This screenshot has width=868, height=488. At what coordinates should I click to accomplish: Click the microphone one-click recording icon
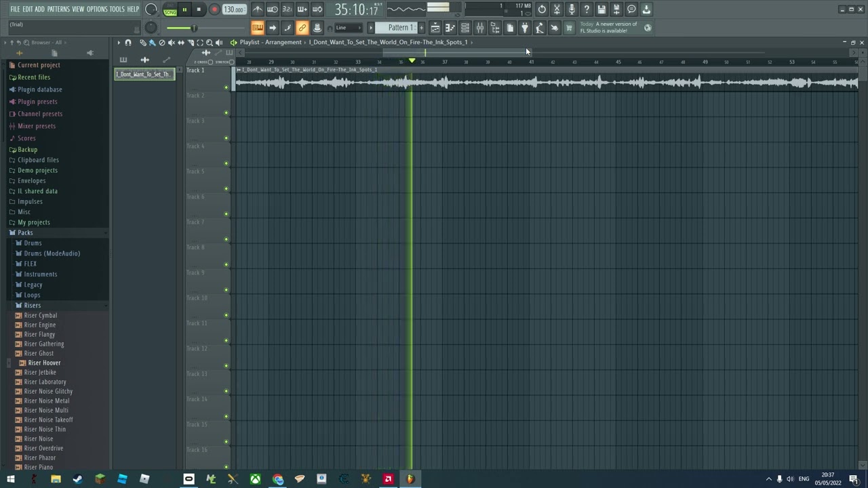point(572,9)
